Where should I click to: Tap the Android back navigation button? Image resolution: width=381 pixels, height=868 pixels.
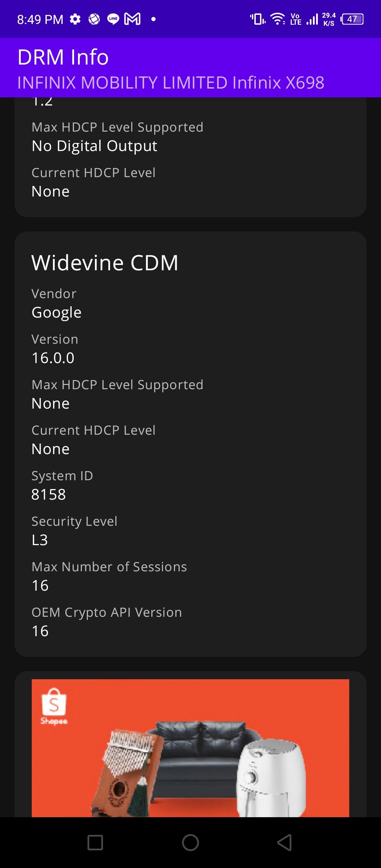coord(284,843)
